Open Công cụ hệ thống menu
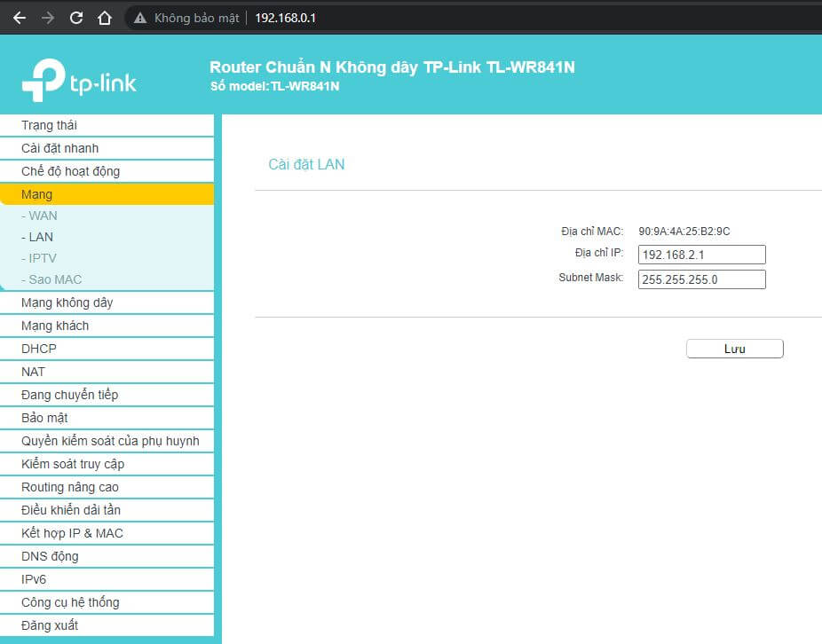822x644 pixels. (x=107, y=602)
